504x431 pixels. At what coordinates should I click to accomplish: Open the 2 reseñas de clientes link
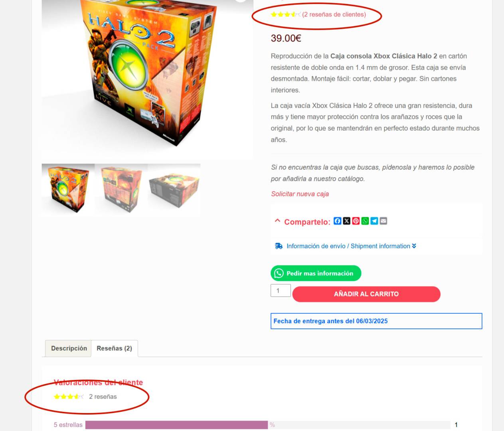pyautogui.click(x=334, y=15)
